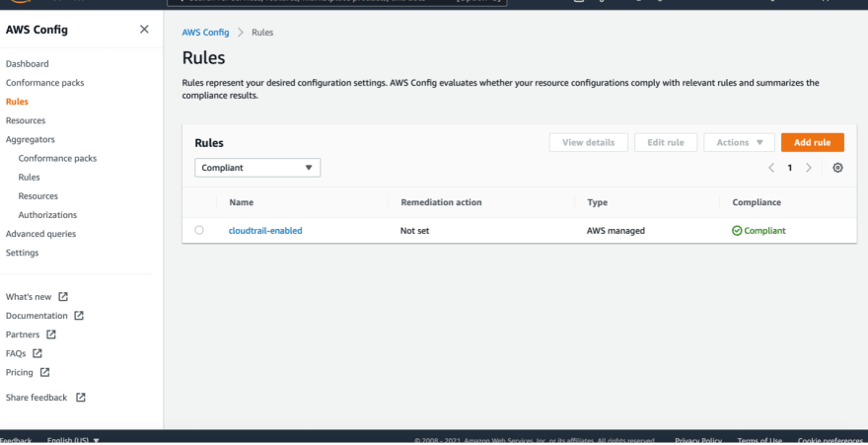The image size is (868, 445).
Task: Click AWS Config breadcrumb link
Action: pos(205,33)
